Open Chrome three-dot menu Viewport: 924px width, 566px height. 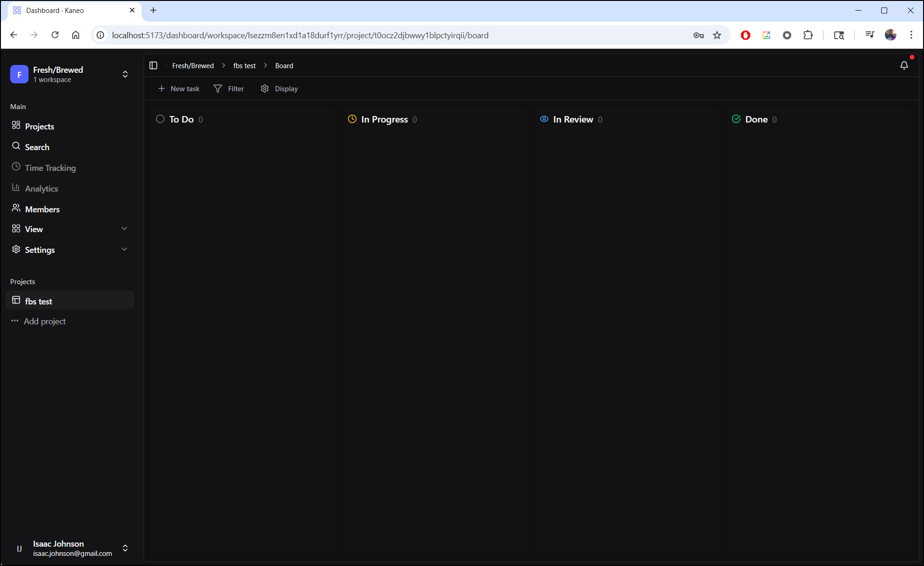click(x=911, y=35)
